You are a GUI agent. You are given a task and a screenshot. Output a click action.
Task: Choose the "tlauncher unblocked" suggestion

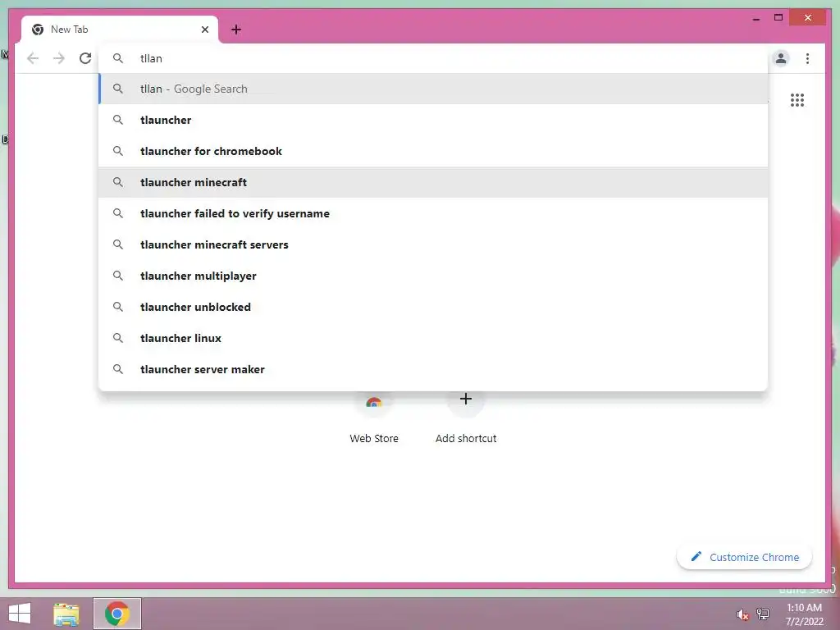coord(433,307)
